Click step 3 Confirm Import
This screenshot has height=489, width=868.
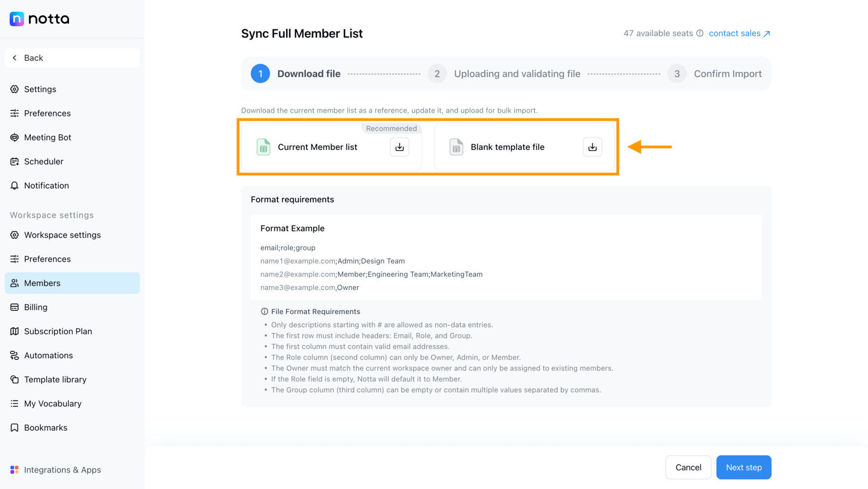tap(715, 74)
